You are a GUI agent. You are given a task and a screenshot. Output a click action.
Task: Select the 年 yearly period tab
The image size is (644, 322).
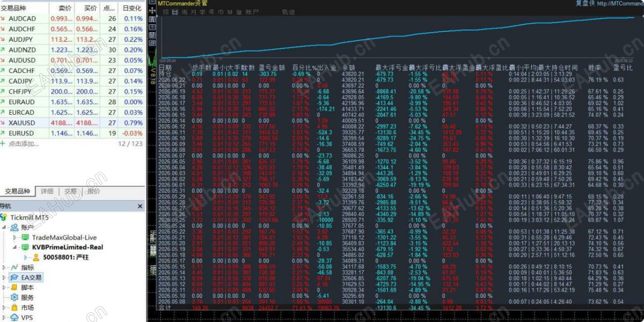point(211,12)
